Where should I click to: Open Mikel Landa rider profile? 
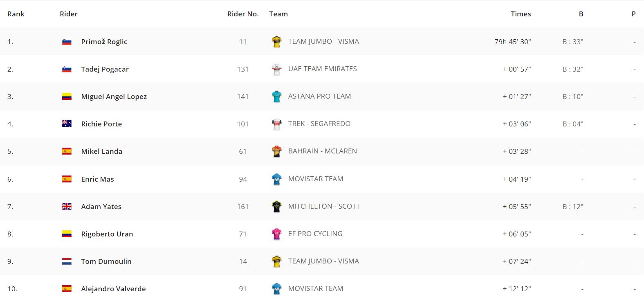pos(101,151)
